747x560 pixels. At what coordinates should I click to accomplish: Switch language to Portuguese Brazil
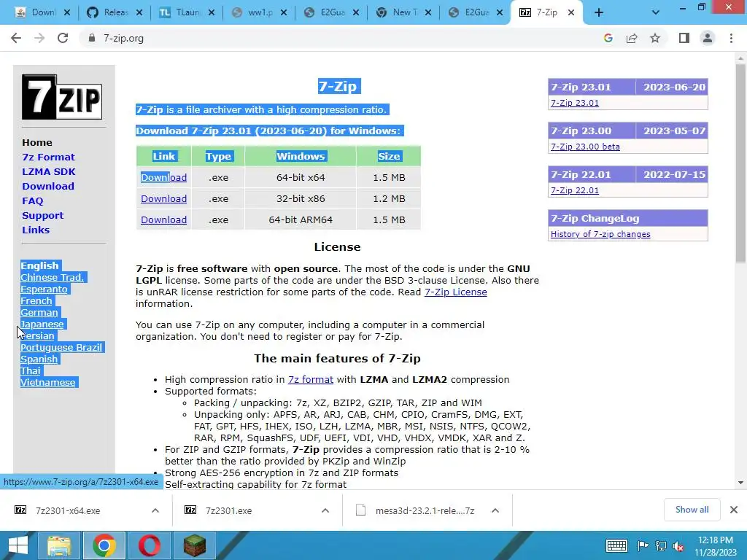click(61, 348)
